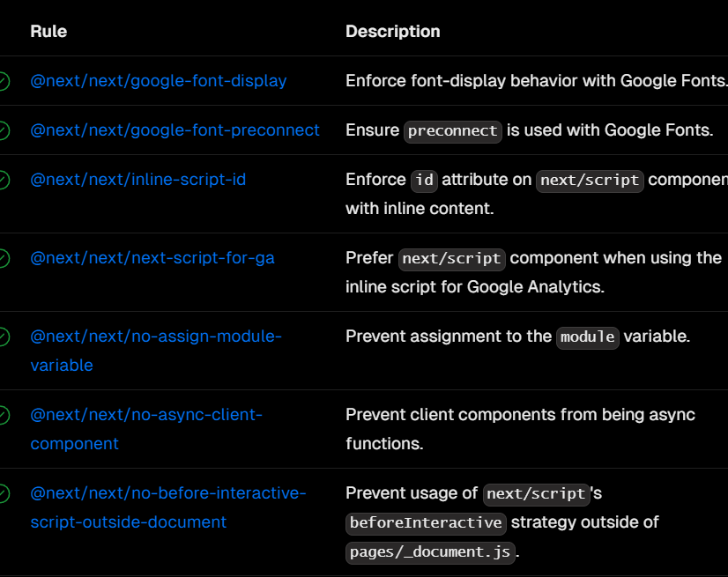Open the @next/next/google-font-display rule link
The width and height of the screenshot is (728, 577).
(x=159, y=81)
